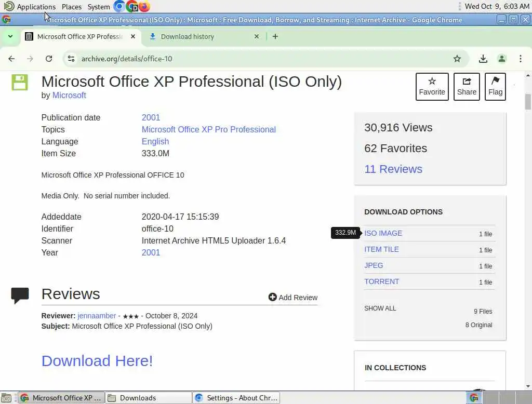Close the Download history tab
Viewport: 532px width, 404px height.
coord(257,36)
